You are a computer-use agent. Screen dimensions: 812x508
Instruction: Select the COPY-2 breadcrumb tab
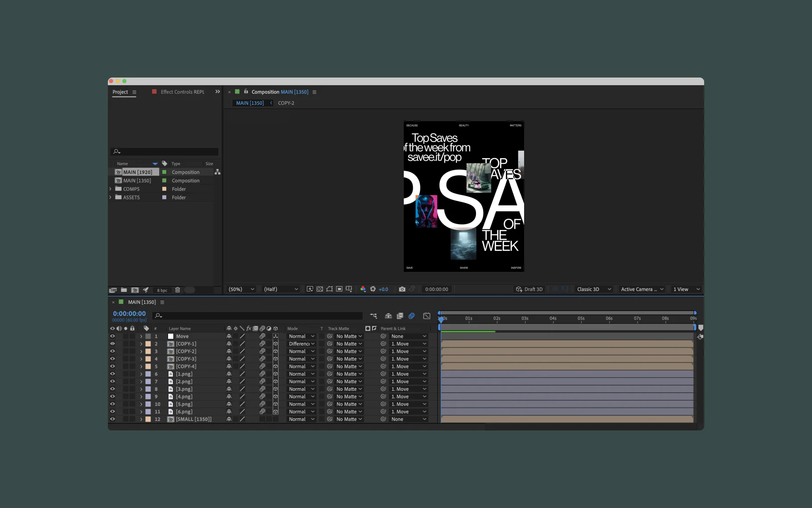pos(286,103)
